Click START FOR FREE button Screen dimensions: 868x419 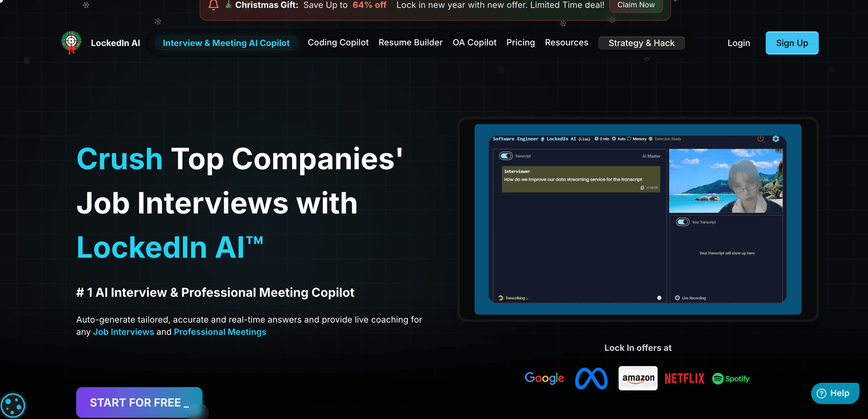(139, 402)
